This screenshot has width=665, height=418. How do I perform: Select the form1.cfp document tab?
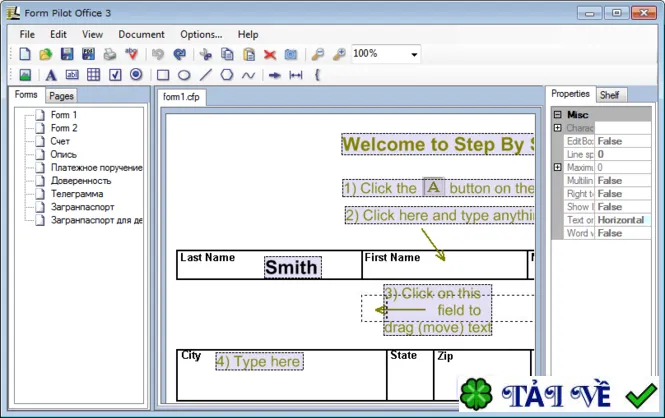pyautogui.click(x=181, y=97)
